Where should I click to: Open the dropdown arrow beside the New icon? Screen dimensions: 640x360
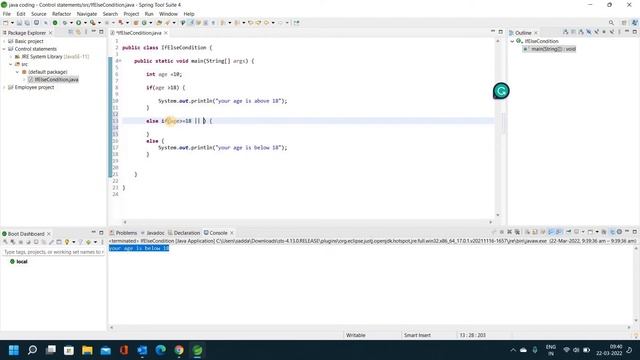(x=12, y=23)
